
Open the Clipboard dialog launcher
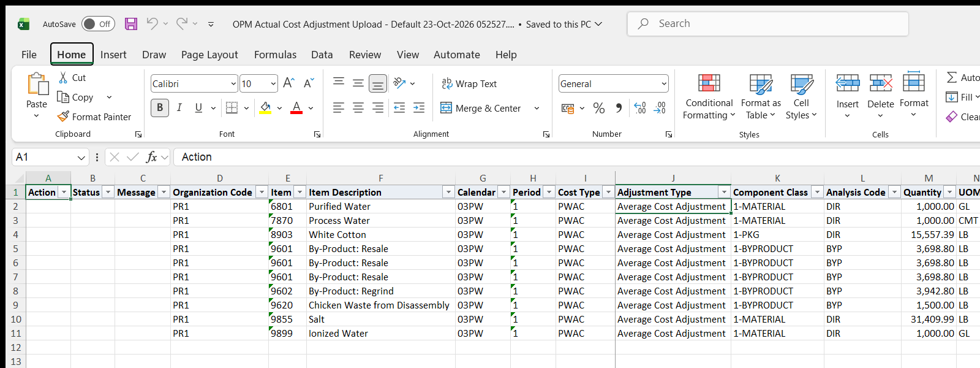[138, 134]
